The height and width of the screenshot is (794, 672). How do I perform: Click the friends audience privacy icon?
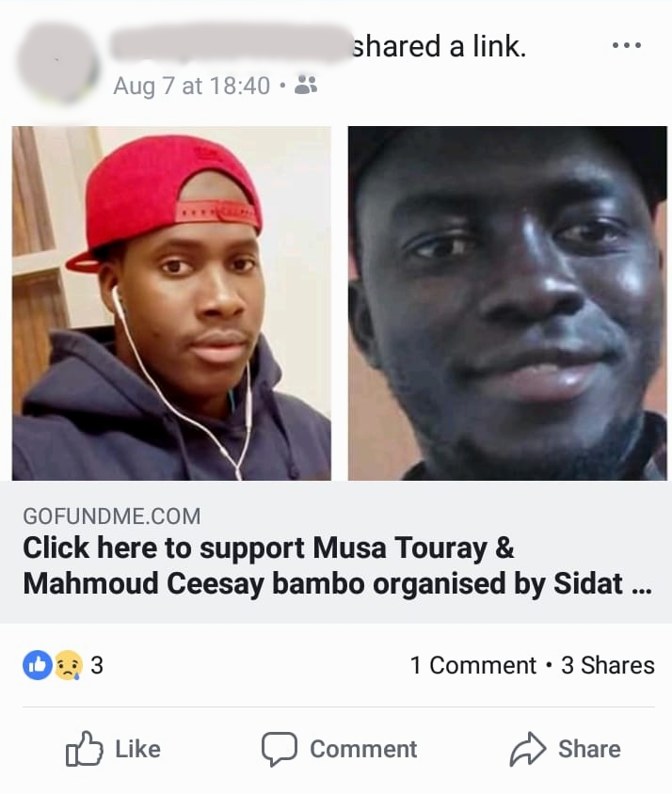306,85
